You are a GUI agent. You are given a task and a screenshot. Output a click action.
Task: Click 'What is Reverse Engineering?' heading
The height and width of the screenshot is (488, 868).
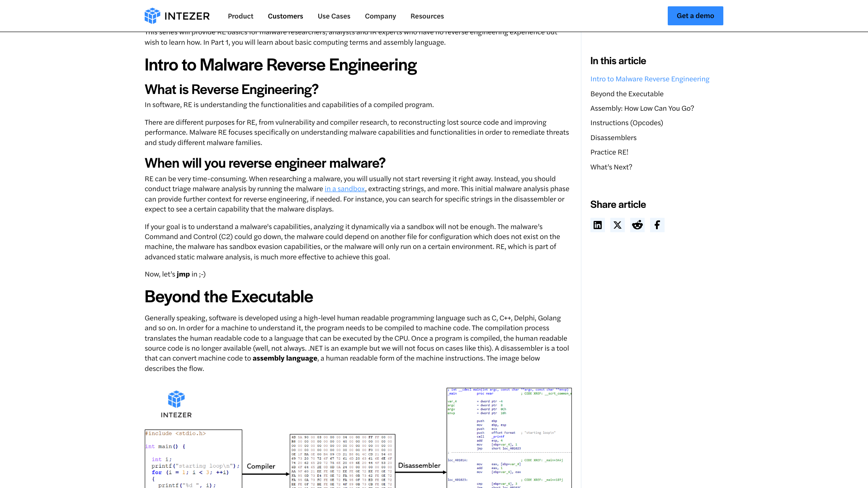coord(231,89)
